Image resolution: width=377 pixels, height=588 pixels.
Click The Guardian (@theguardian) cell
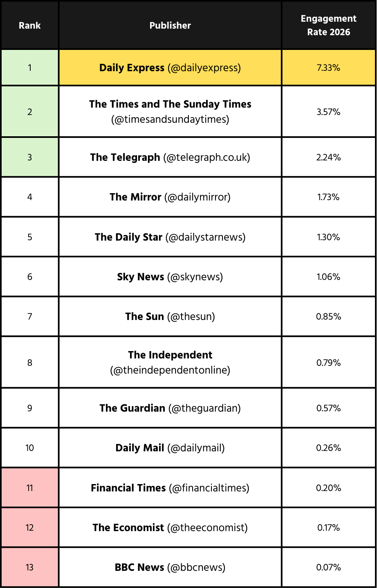pyautogui.click(x=170, y=408)
